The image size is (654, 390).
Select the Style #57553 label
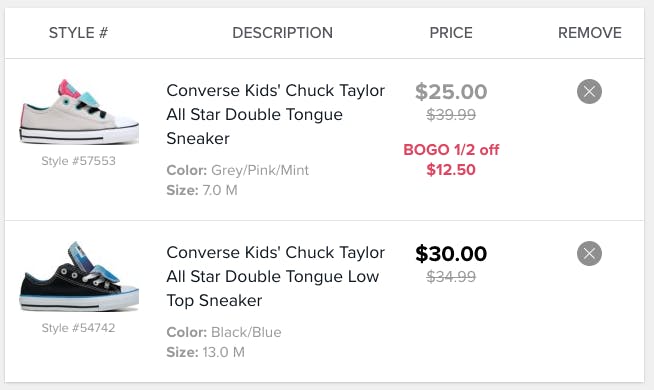click(x=78, y=161)
